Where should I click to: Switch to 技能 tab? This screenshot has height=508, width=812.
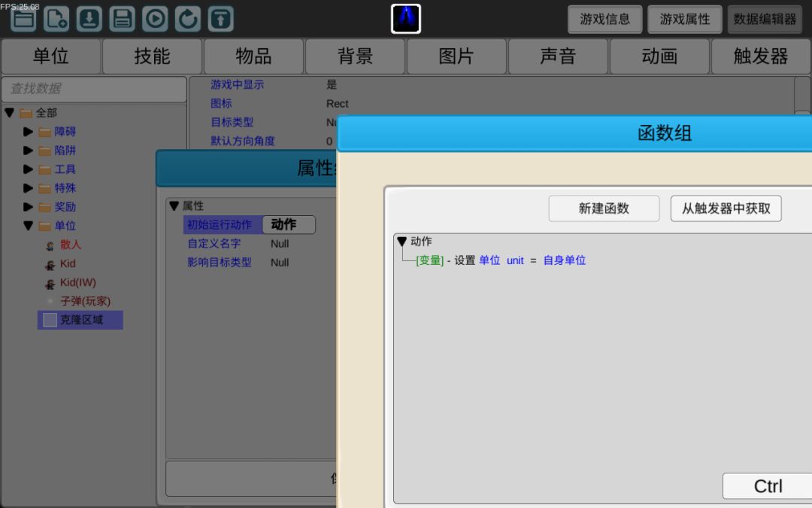pos(152,56)
